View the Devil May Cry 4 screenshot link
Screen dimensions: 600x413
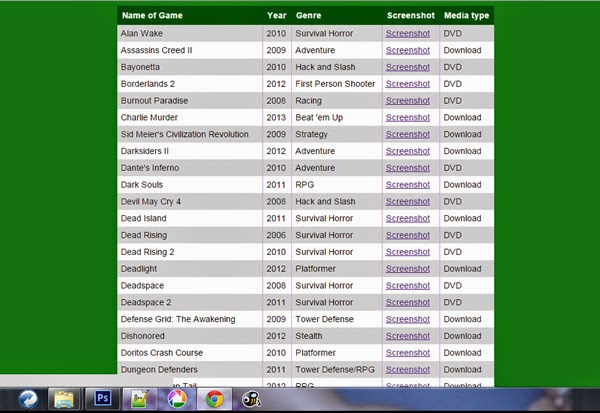tap(408, 202)
